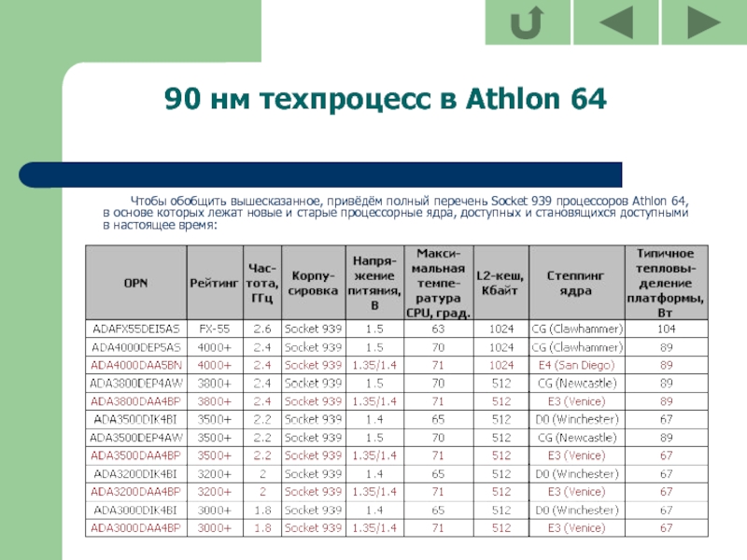Viewport: 747px width, 560px height.
Task: Select the 'OPN' column header
Action: point(136,283)
